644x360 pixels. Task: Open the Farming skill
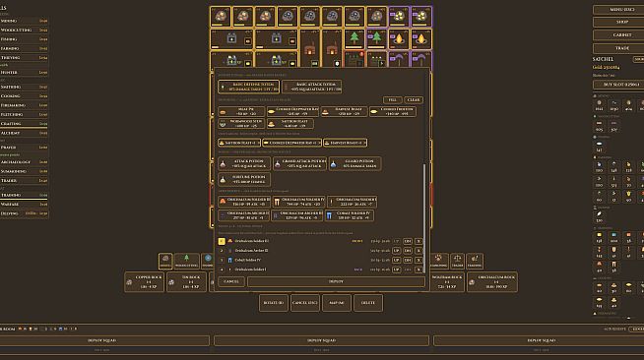point(24,48)
